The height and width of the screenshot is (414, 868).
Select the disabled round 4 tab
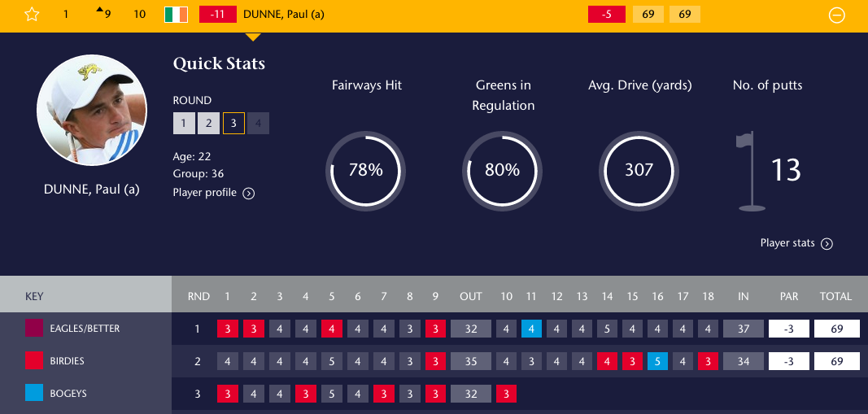[x=259, y=124]
